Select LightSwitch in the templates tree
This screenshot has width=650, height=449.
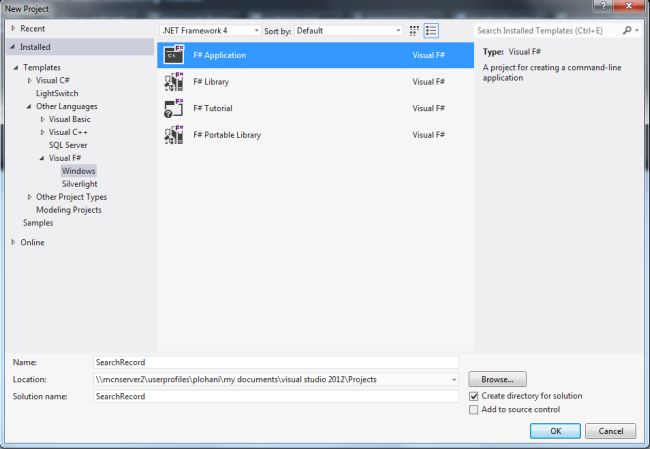(x=57, y=93)
